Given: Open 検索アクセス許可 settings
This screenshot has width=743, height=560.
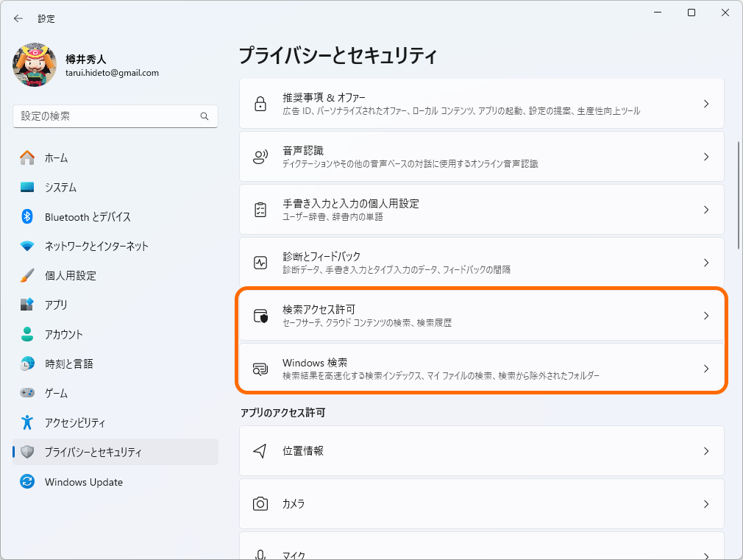Looking at the screenshot, I should pyautogui.click(x=482, y=315).
